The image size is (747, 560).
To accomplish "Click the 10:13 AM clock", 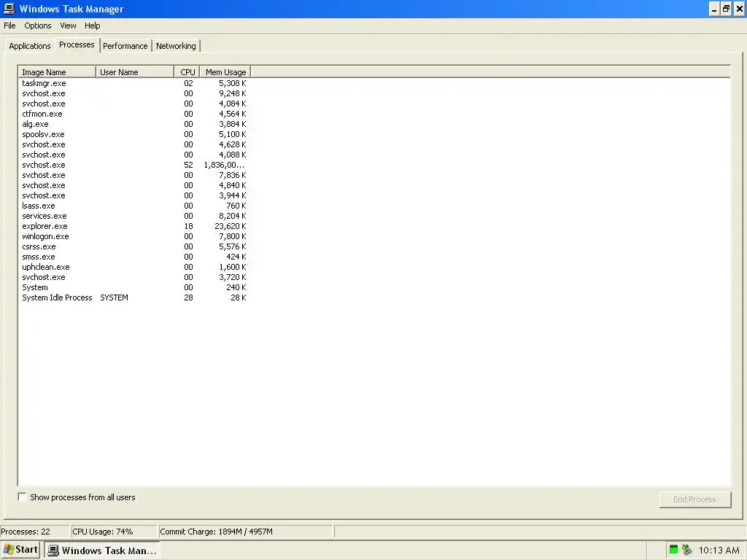I will point(719,550).
